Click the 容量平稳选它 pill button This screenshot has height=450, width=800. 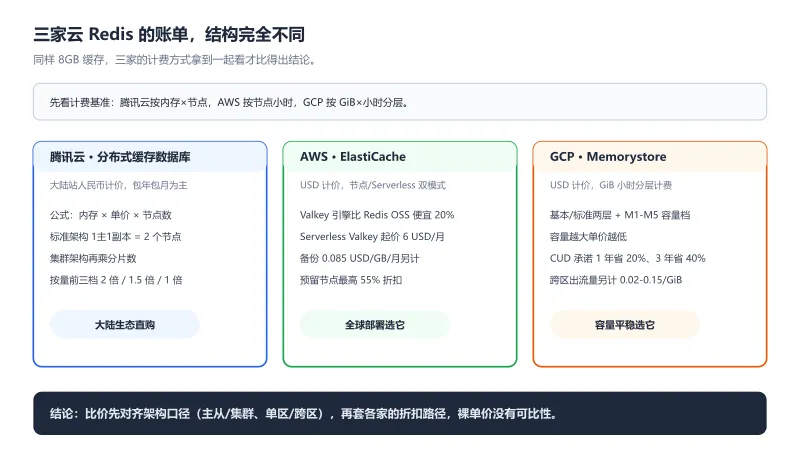coord(624,324)
